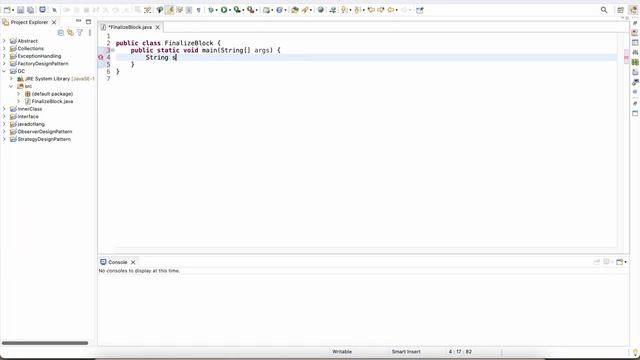
Task: Select the FactoryDesignPattern project
Action: [x=42, y=64]
